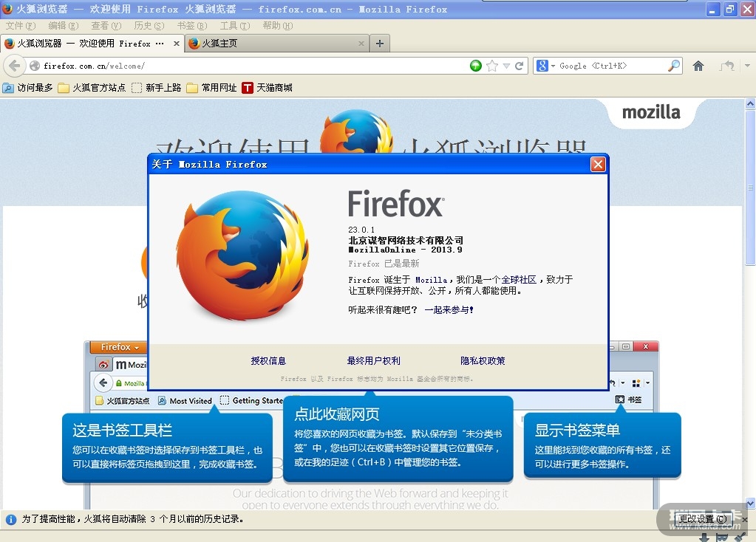Open the 书签 menu
Image resolution: width=756 pixels, height=542 pixels.
click(x=192, y=26)
